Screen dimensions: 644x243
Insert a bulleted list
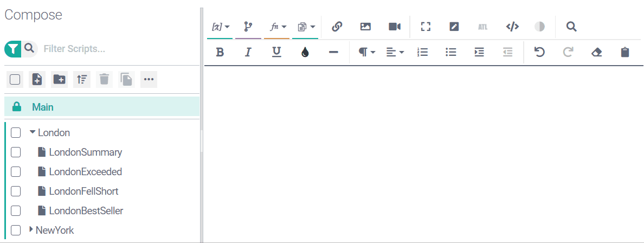[451, 52]
